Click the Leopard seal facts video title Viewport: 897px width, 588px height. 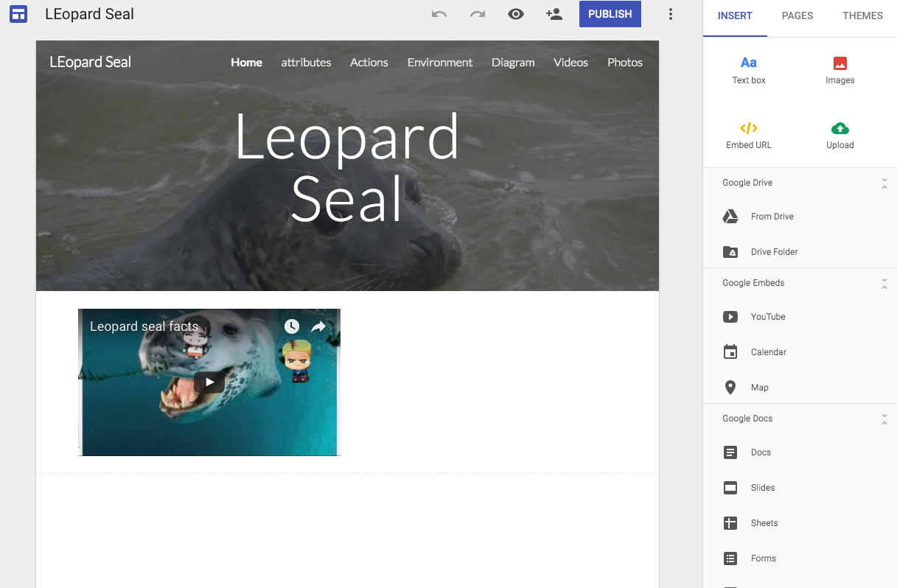pyautogui.click(x=144, y=326)
